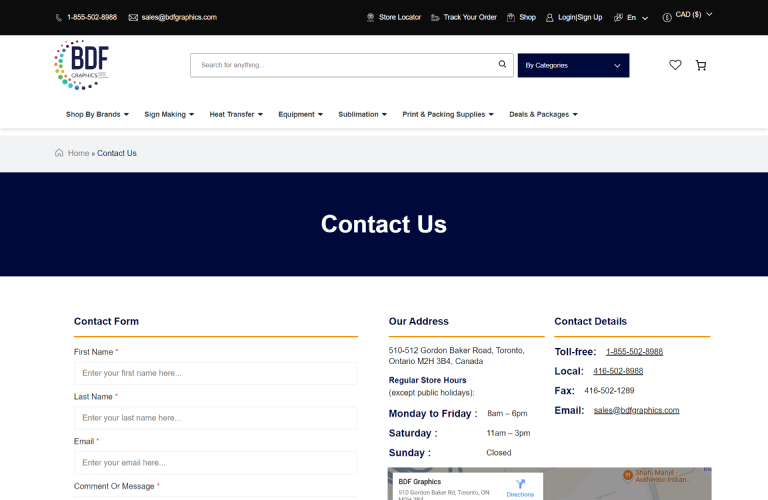The height and width of the screenshot is (500, 768).
Task: Open the shopping cart icon
Action: click(701, 65)
